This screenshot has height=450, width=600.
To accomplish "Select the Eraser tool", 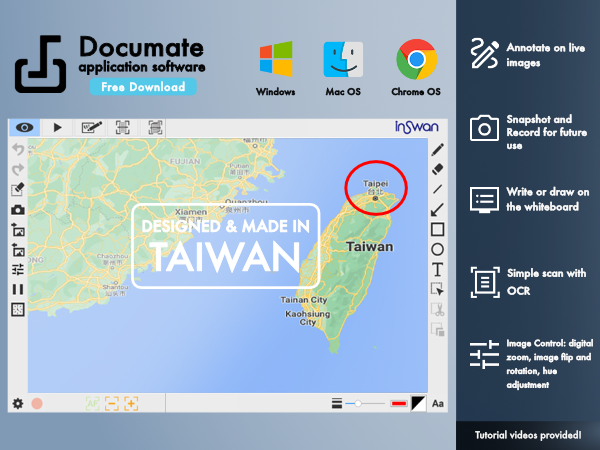I will [437, 169].
